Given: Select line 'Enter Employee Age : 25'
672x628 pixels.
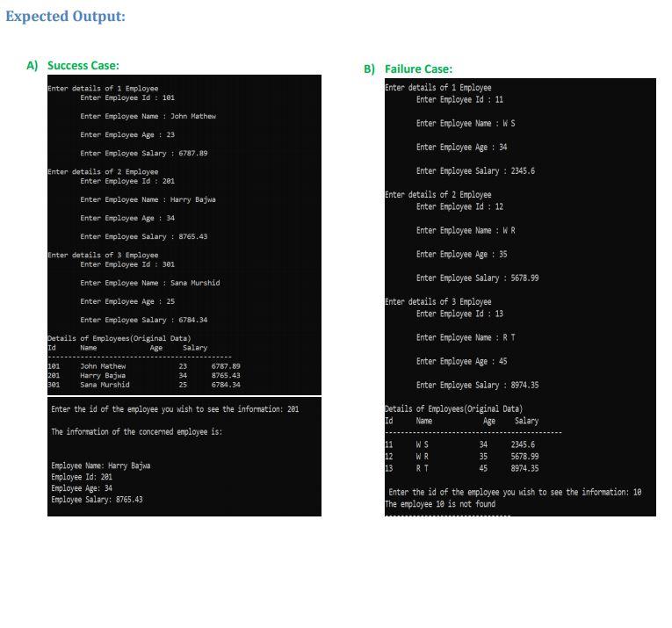Looking at the screenshot, I should [x=127, y=301].
